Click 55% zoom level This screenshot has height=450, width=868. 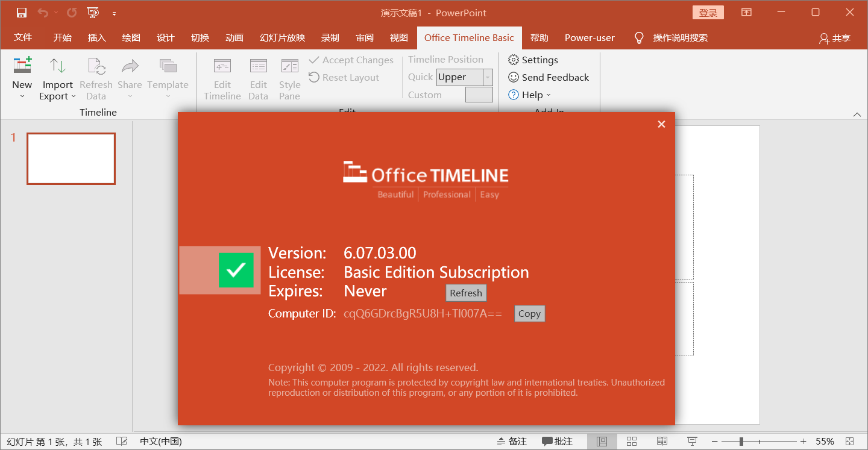[x=825, y=442]
